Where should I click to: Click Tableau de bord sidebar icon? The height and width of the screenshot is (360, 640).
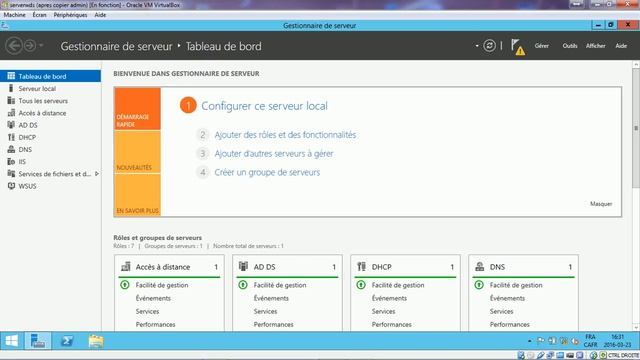coord(11,76)
